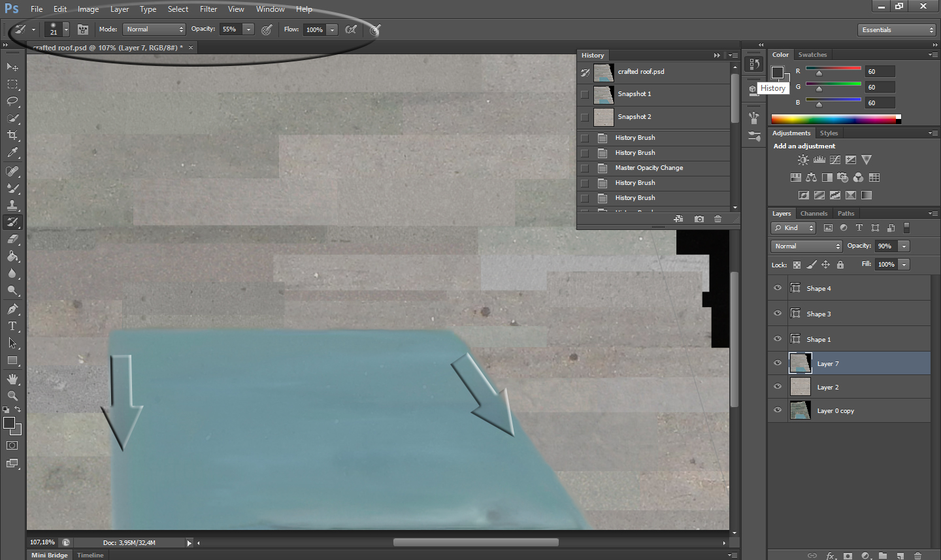Open brush Opacity slider dropdown
The width and height of the screenshot is (941, 560).
248,29
